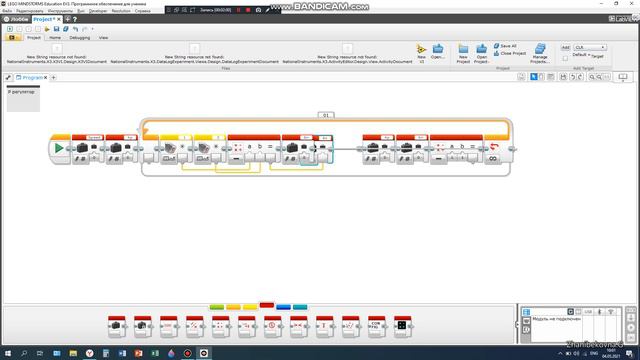Open help with the question mark
The height and width of the screenshot is (360, 640).
tap(75, 19)
